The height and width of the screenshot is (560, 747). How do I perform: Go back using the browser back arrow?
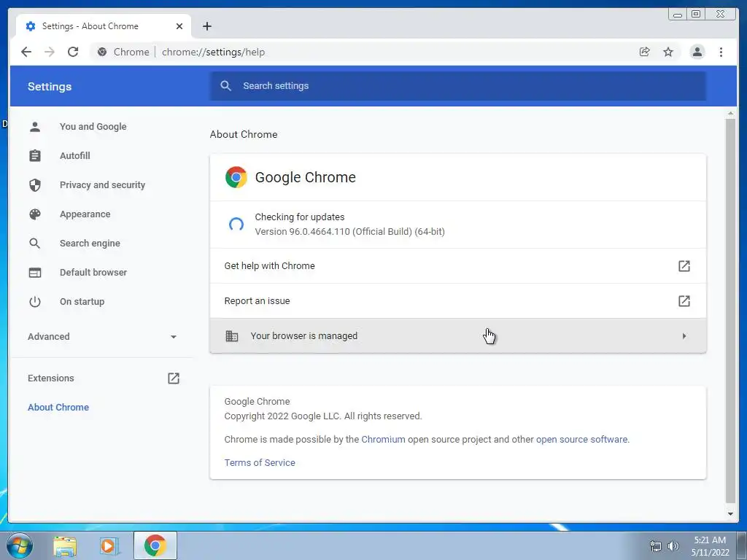coord(26,52)
